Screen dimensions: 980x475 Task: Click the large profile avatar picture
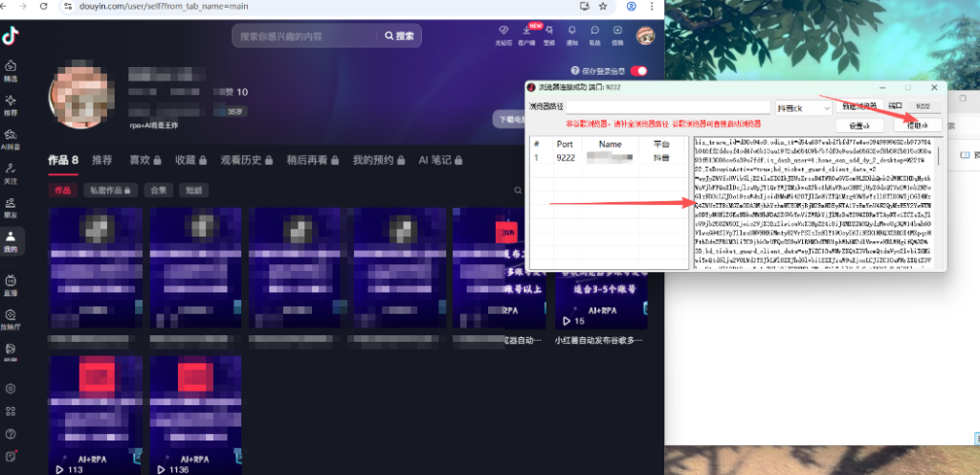81,96
